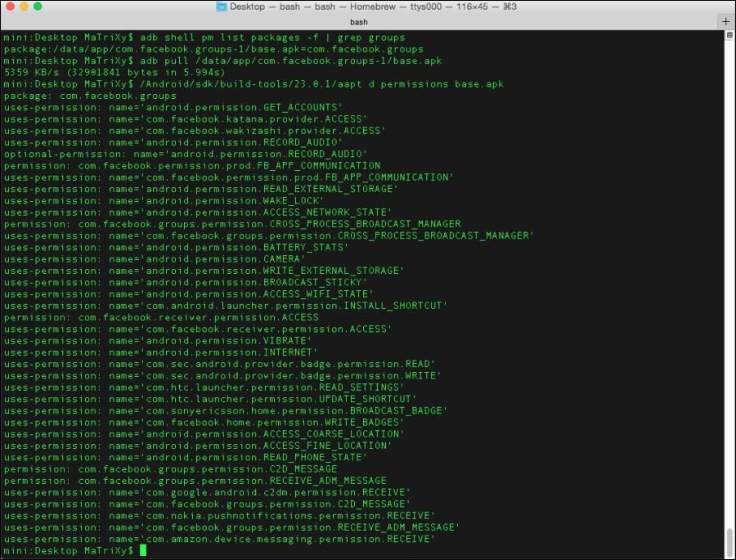The width and height of the screenshot is (736, 560).
Task: Click the badge.permission.WRITE line
Action: 222,376
